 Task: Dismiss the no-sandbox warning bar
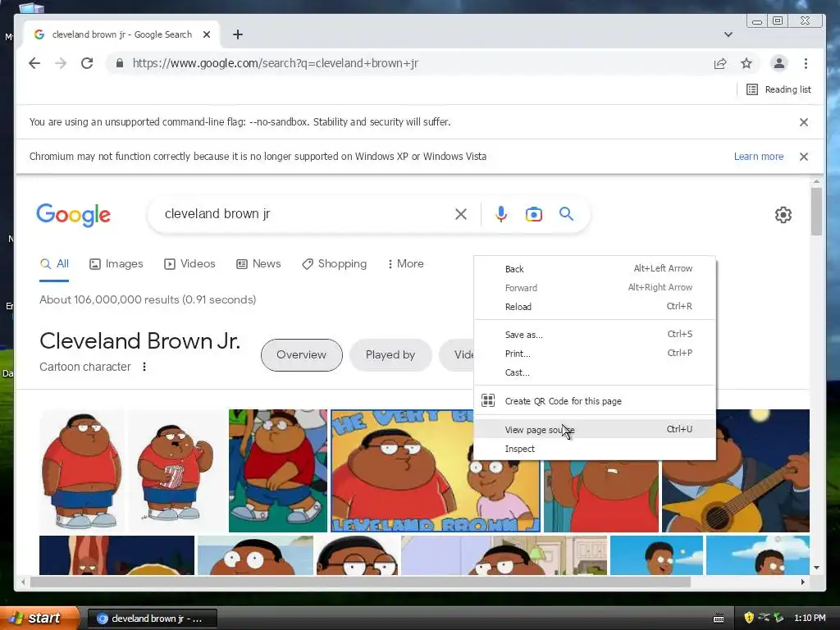point(804,122)
